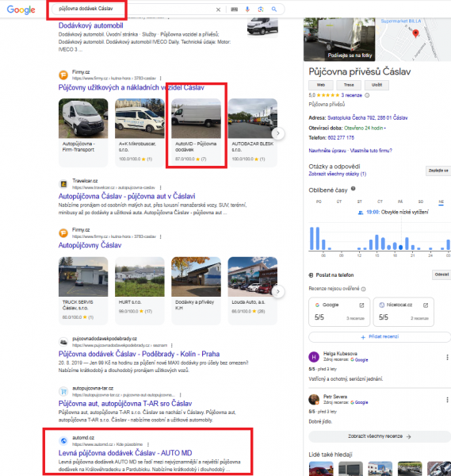Select the A+K Mikrobuscar s.r.o. card
Screen dimensions: 451x476
pyautogui.click(x=140, y=132)
